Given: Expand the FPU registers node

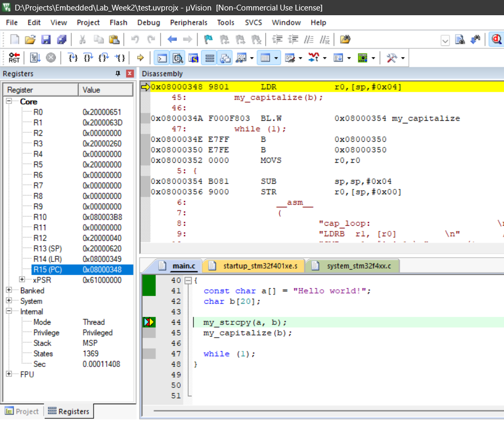Looking at the screenshot, I should [9, 374].
